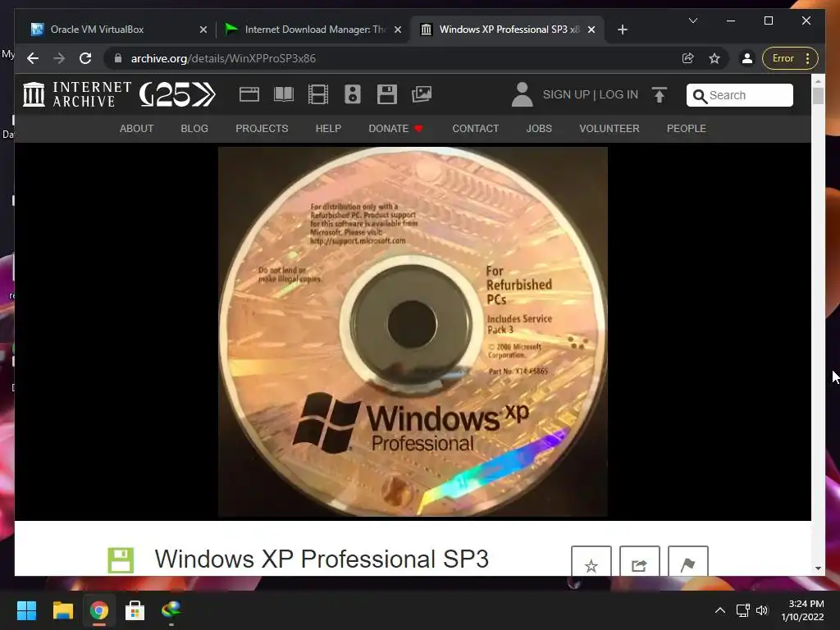Open the Web (Wayback) media icon
840x630 pixels.
point(249,95)
